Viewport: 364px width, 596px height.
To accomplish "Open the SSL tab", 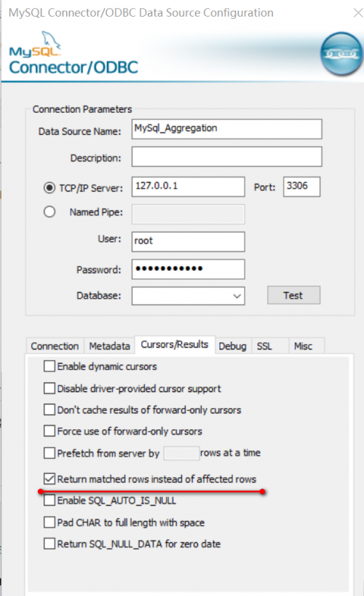I will 270,346.
